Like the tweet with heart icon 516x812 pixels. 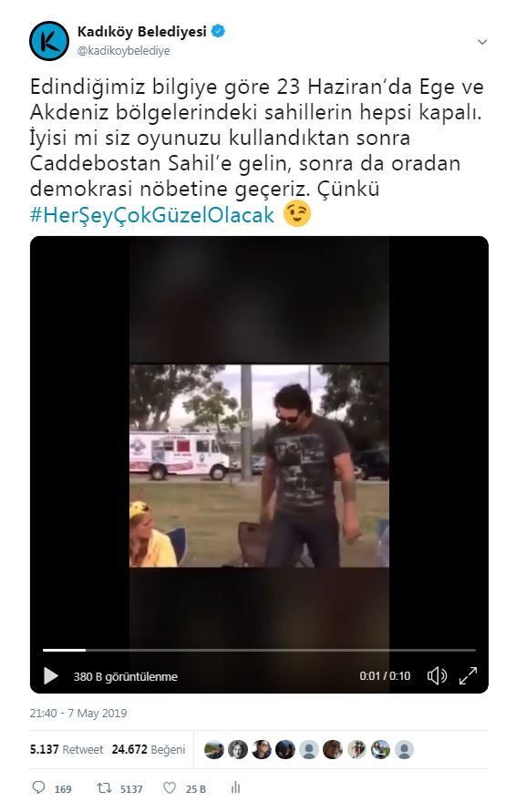coord(170,787)
